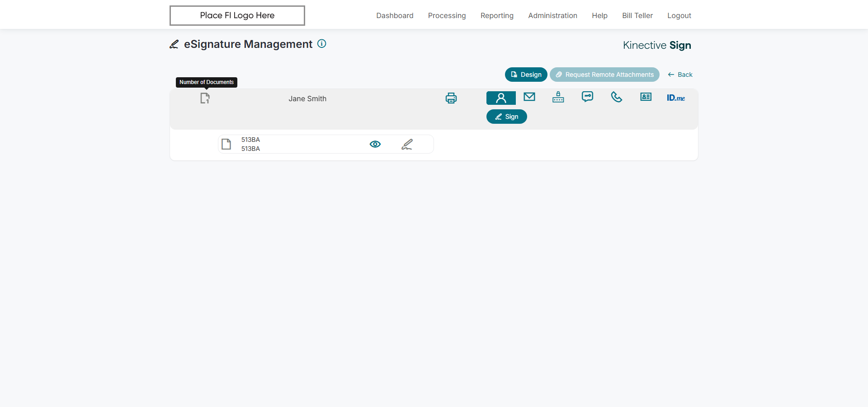Click the printer icon for Jane Smith

point(451,98)
